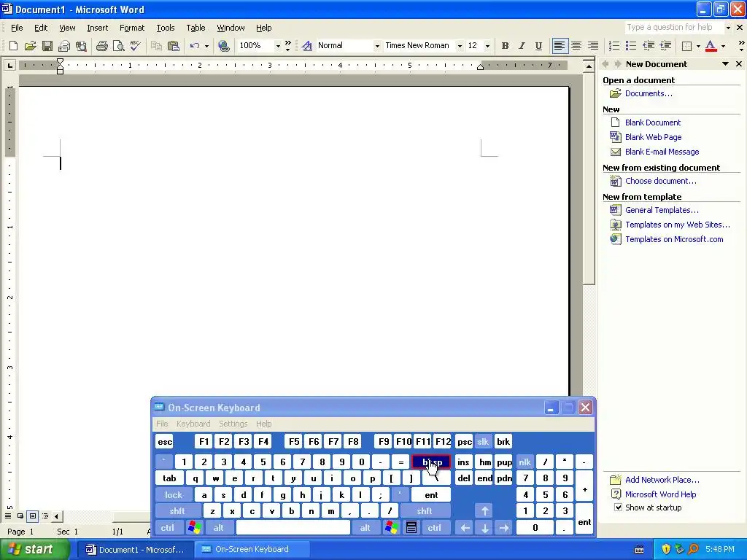Set Align Right paragraph alignment

point(593,46)
